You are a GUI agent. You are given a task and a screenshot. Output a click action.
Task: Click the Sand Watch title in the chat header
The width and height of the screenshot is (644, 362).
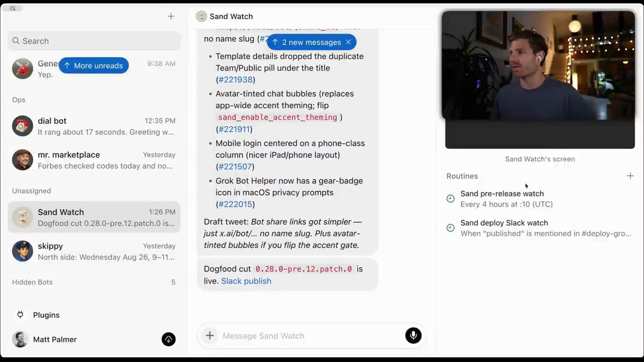point(231,17)
